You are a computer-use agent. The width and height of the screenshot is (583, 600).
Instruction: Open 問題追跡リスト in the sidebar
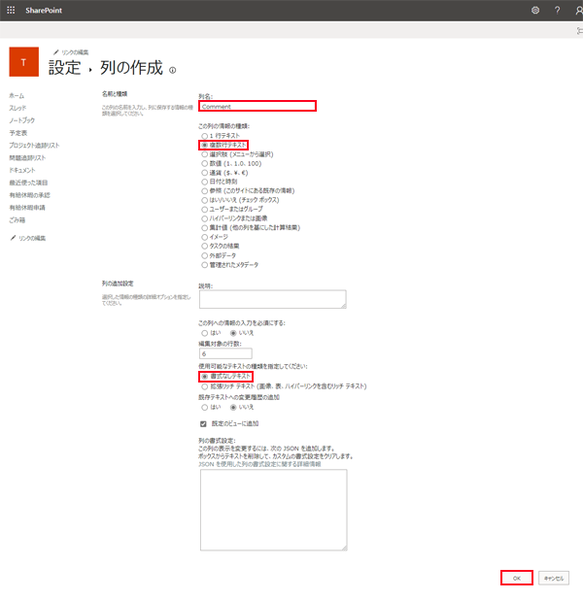tap(27, 158)
